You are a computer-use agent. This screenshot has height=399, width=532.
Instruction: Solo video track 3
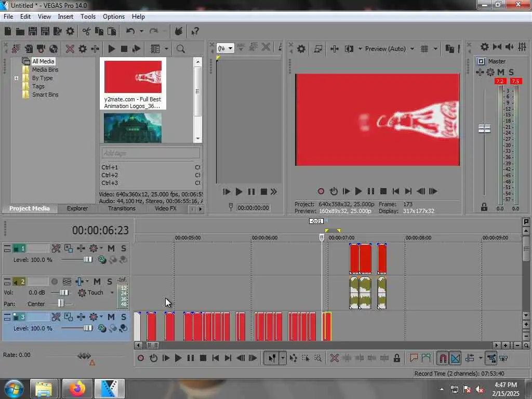click(124, 317)
